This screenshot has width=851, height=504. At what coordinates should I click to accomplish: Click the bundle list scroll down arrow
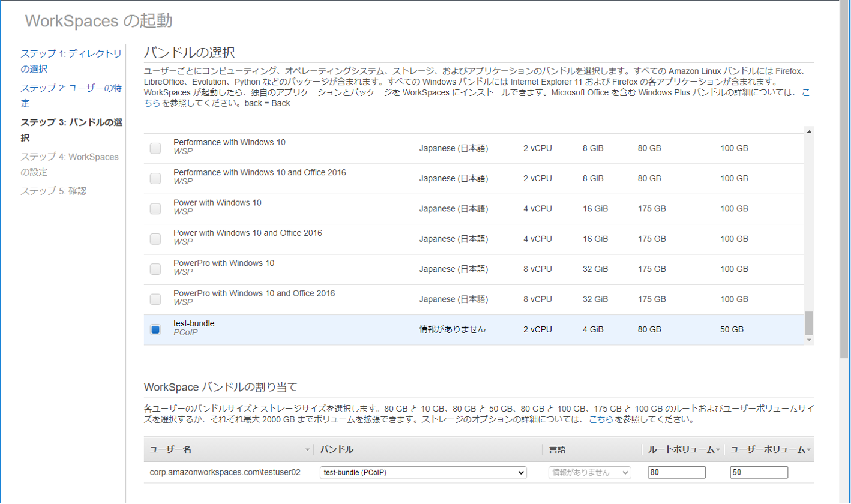tap(809, 340)
